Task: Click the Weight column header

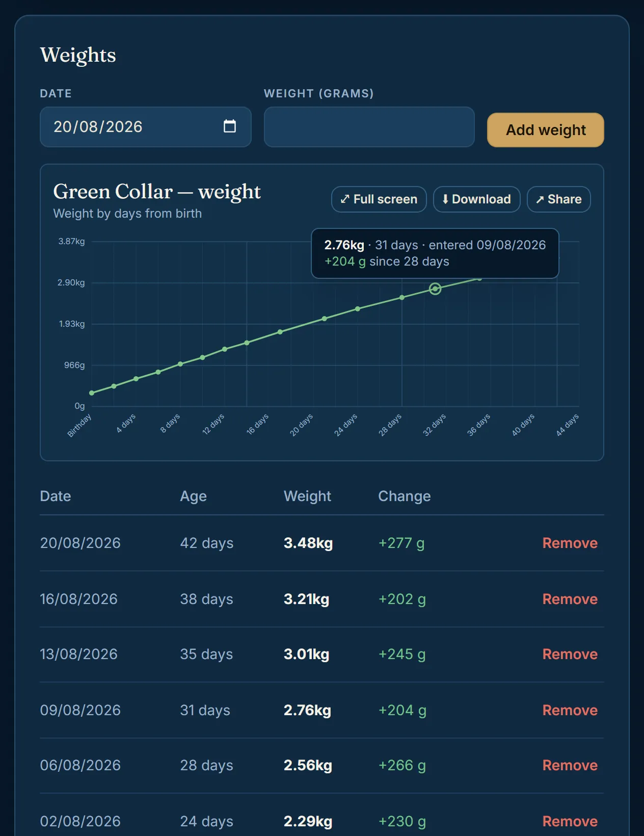Action: (x=307, y=497)
